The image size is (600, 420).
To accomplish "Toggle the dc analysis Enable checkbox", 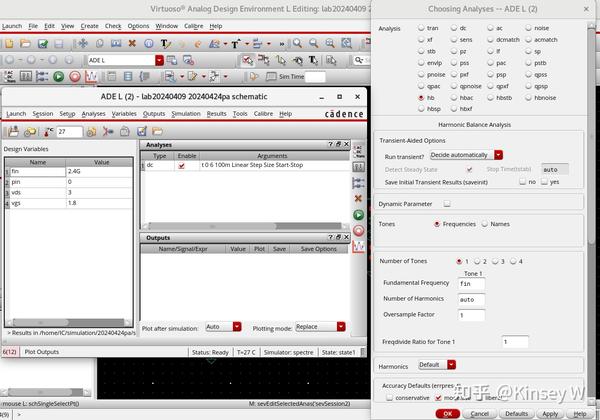I will (181, 166).
